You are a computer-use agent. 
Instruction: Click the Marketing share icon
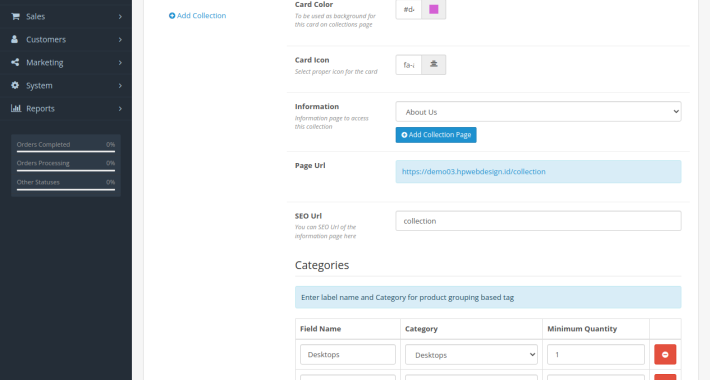15,62
